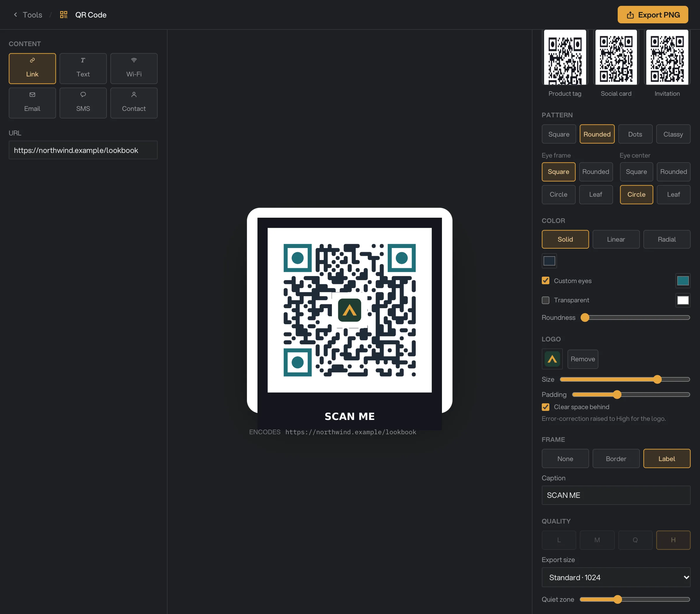Set Eye frame to Square
700x614 pixels.
(558, 172)
